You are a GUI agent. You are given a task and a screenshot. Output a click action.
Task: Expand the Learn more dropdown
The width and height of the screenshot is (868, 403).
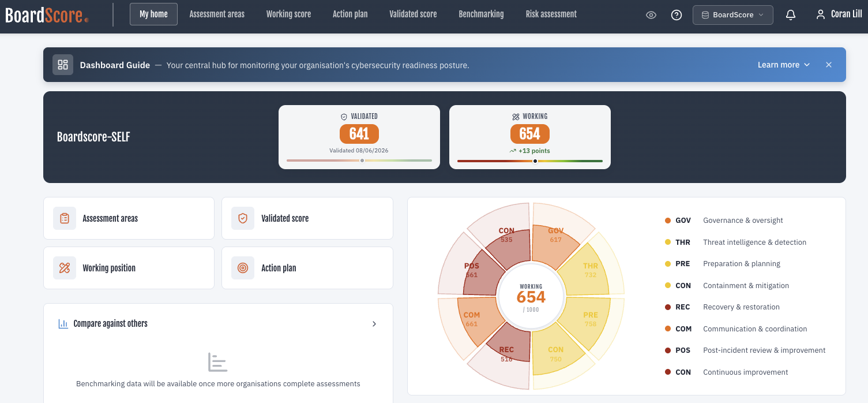tap(784, 65)
